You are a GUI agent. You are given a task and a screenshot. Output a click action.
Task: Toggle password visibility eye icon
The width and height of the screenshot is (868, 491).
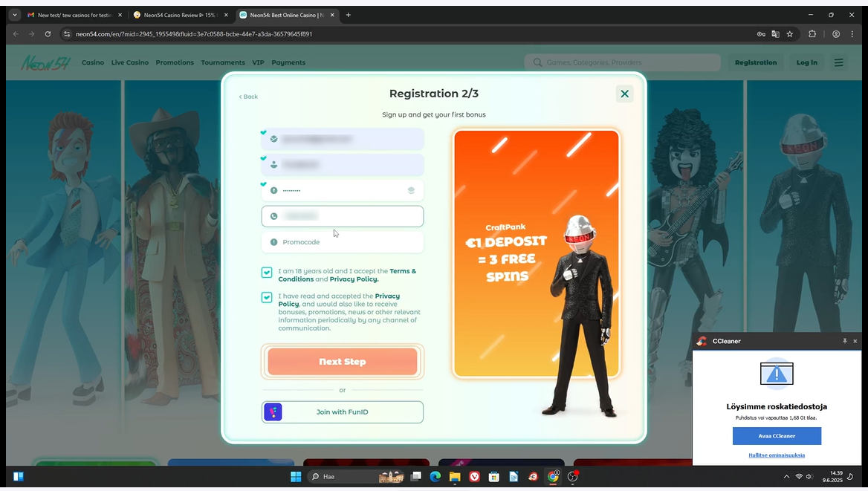(x=411, y=190)
